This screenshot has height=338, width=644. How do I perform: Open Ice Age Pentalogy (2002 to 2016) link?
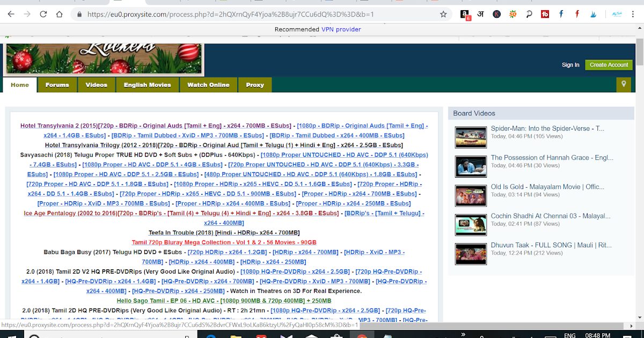[181, 213]
